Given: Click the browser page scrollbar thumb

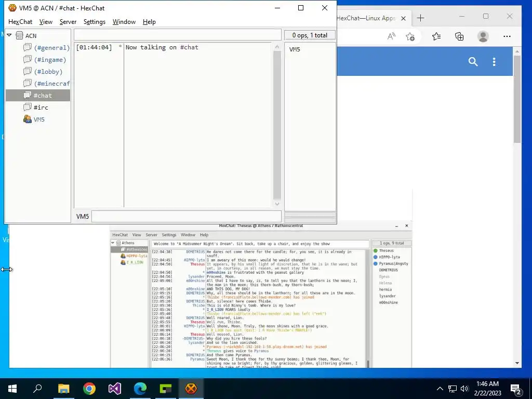Looking at the screenshot, I should [x=517, y=99].
